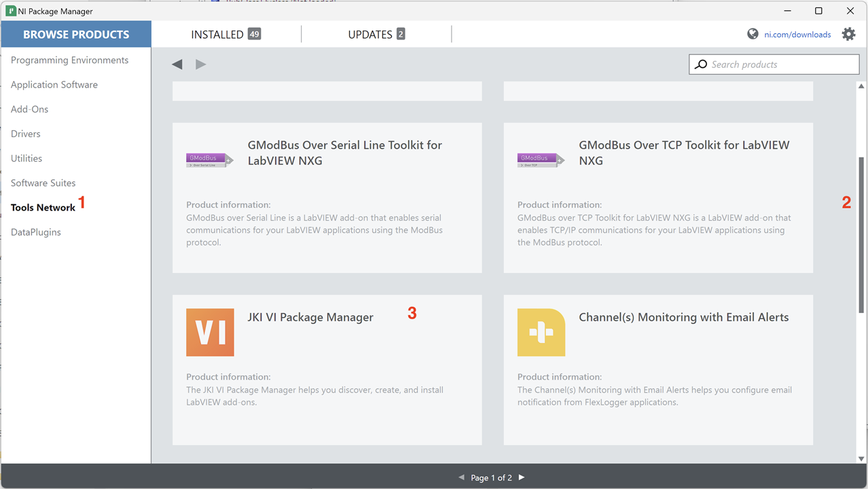Maximize the NI Package Manager window
The height and width of the screenshot is (489, 868).
[x=818, y=11]
